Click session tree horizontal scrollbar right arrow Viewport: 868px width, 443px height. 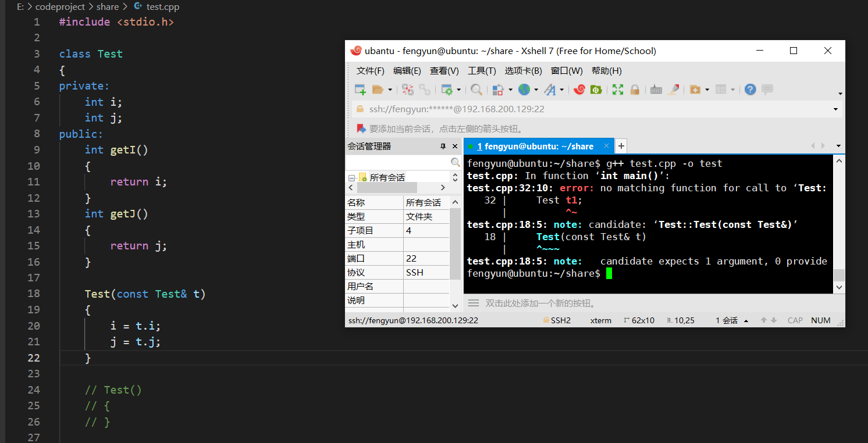pos(443,188)
